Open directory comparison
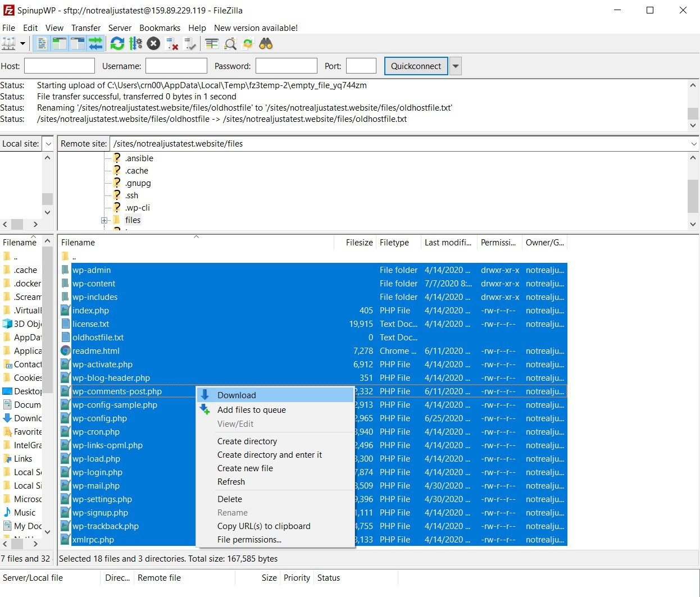 tap(212, 44)
